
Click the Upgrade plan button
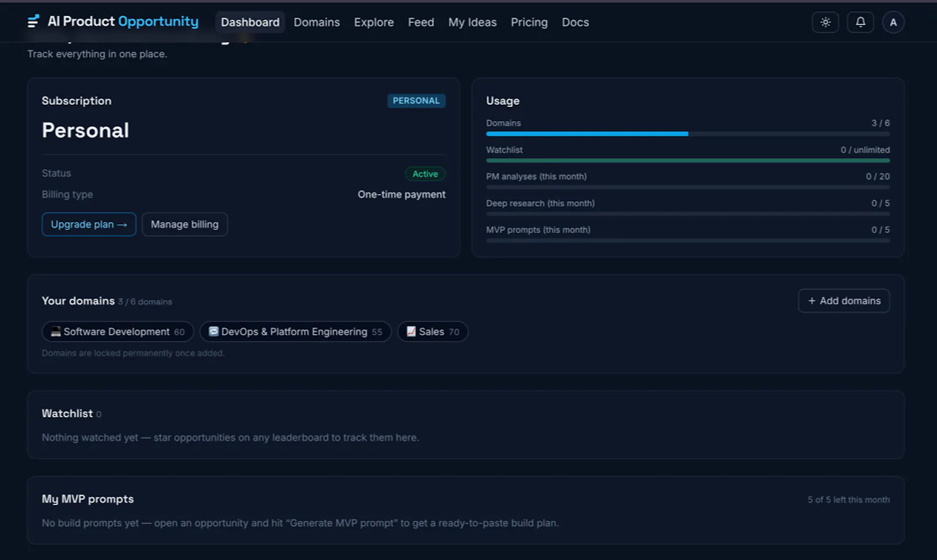click(89, 224)
